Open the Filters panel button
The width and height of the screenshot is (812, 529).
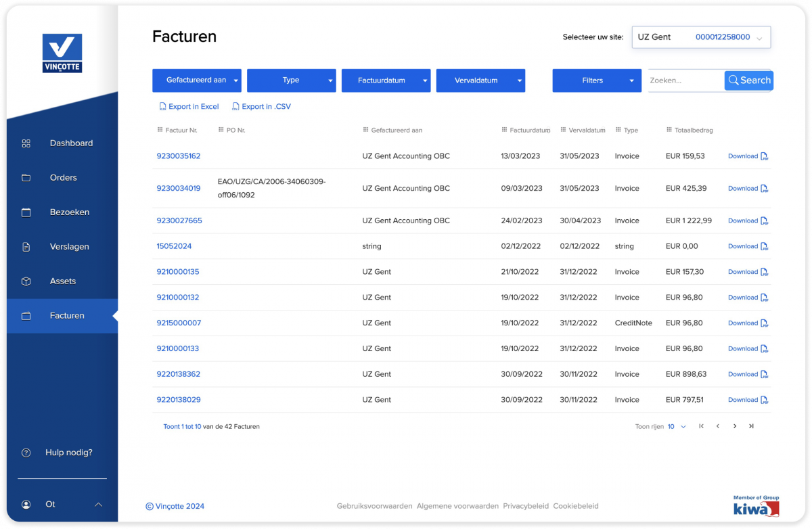[596, 80]
